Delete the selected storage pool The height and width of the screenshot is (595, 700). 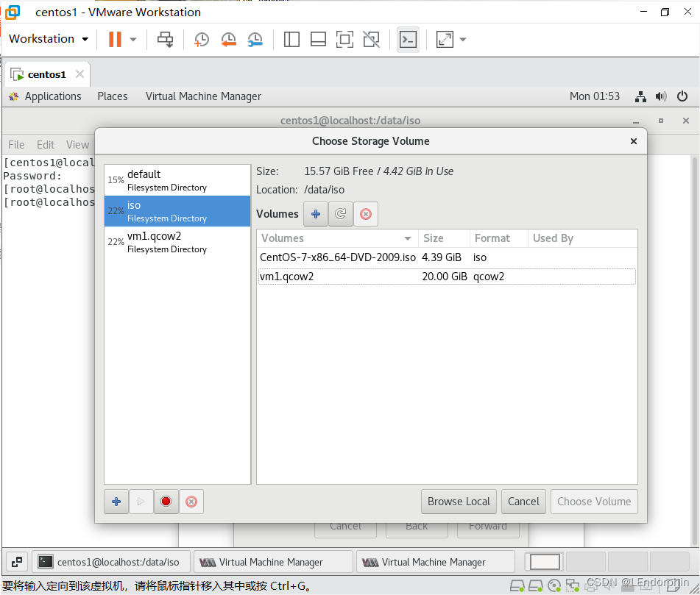[x=191, y=502]
